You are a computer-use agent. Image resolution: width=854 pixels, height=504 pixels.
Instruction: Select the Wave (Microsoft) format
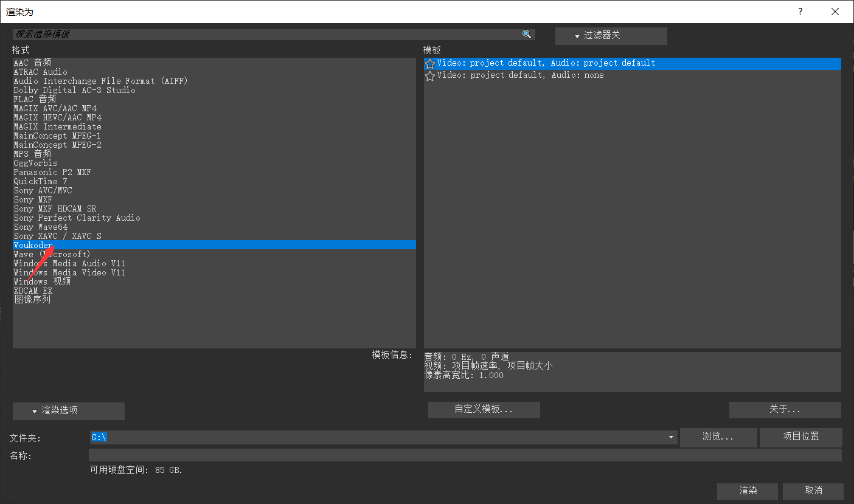click(x=214, y=254)
